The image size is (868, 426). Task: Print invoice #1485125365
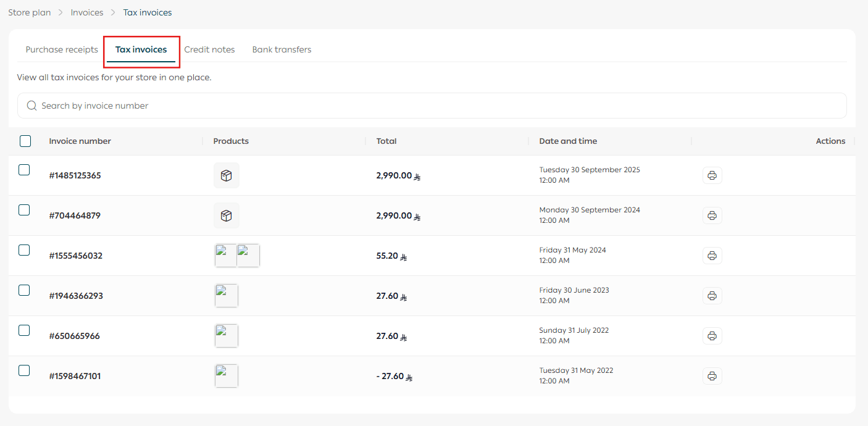pyautogui.click(x=712, y=175)
